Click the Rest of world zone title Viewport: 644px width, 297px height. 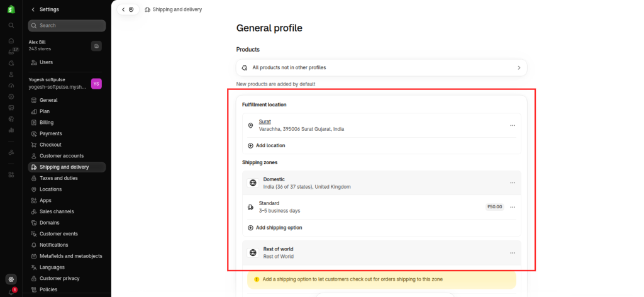pyautogui.click(x=278, y=249)
